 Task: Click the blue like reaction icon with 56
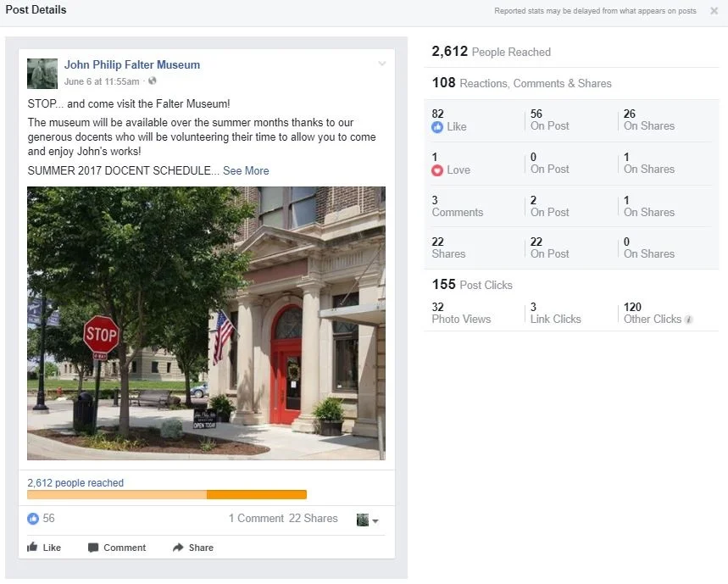click(x=33, y=519)
